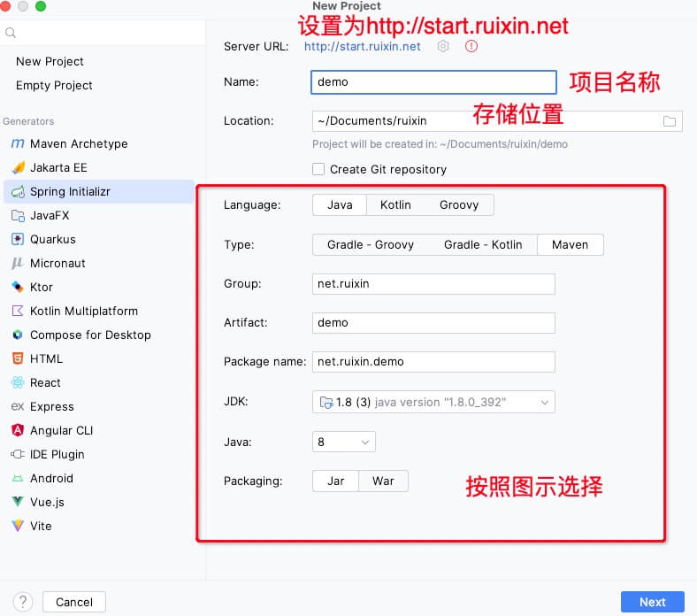The height and width of the screenshot is (616, 697).
Task: Focus the Location path field
Action: (x=497, y=121)
